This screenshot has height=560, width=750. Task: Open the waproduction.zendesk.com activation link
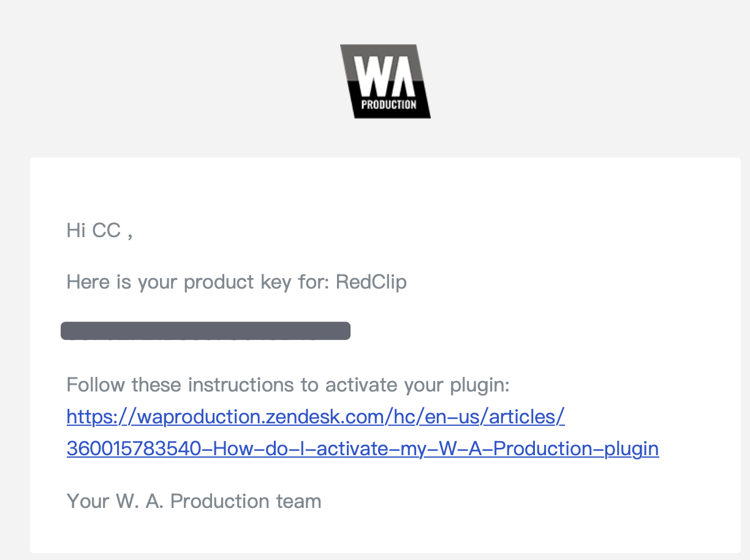click(363, 433)
